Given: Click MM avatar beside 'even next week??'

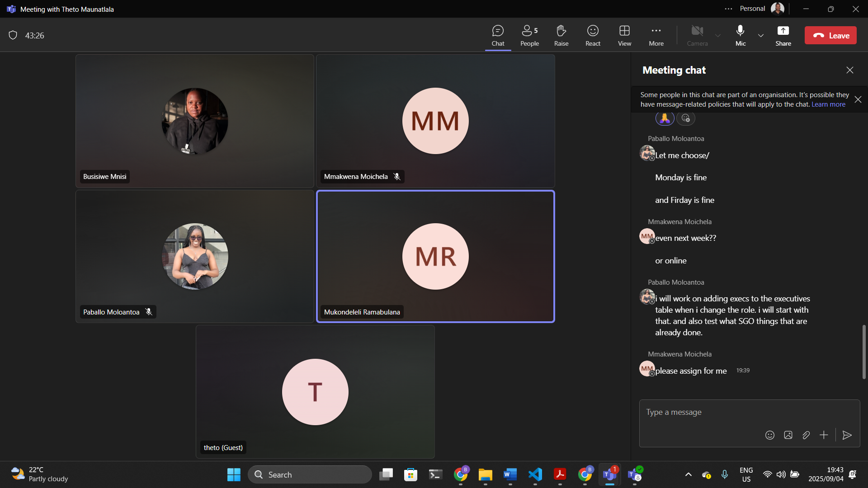Looking at the screenshot, I should (647, 236).
